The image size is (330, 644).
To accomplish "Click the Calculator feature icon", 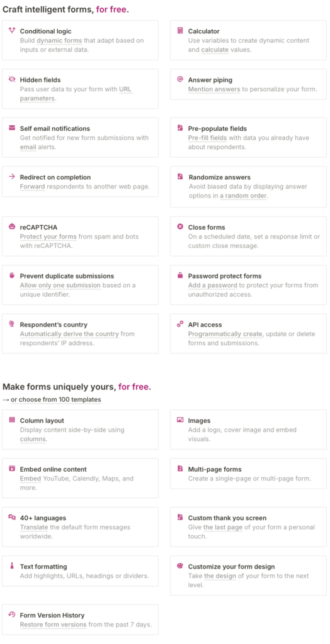I will (180, 30).
